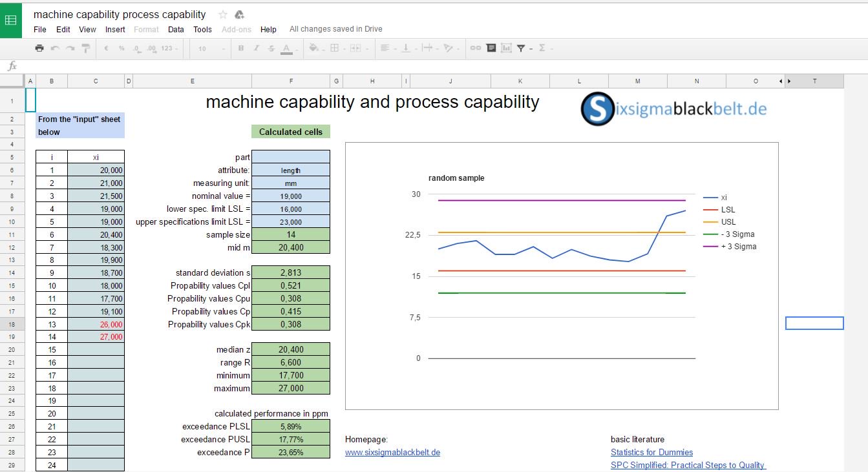This screenshot has width=868, height=472.
Task: Select standard deviation cell 2,813
Action: tap(291, 272)
